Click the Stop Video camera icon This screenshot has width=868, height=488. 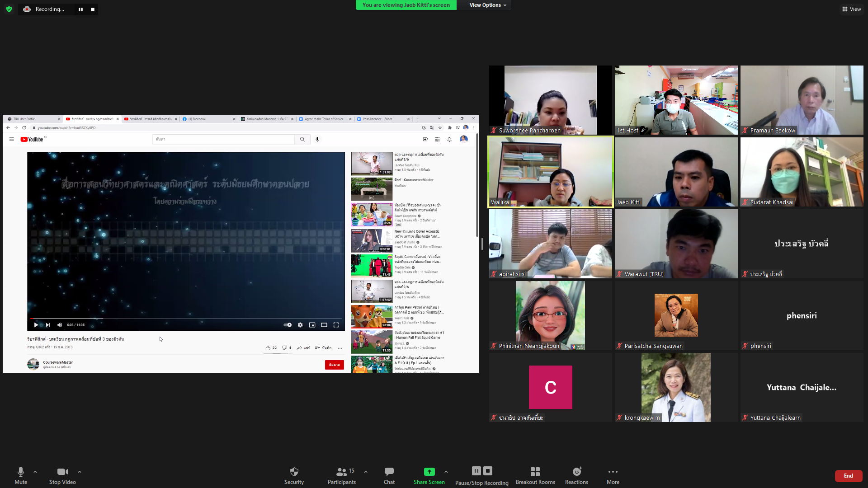[x=62, y=472]
